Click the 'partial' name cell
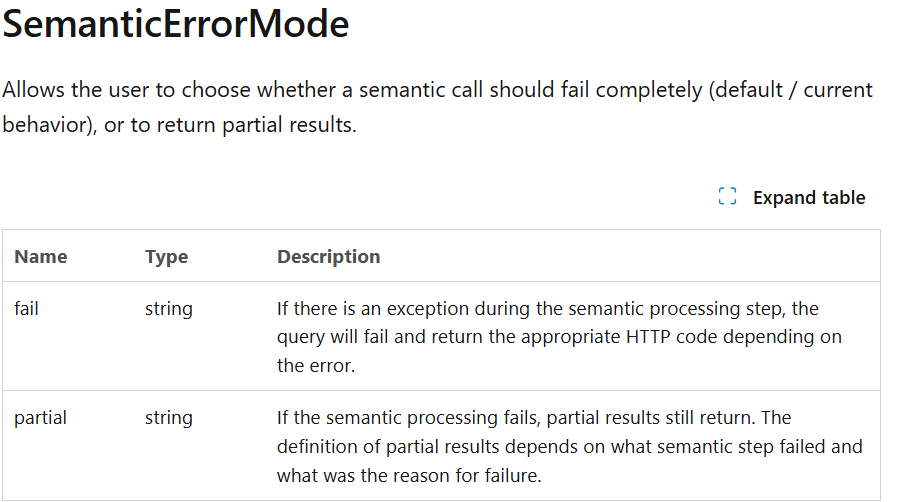Viewport: 917px width, 502px height. point(40,418)
